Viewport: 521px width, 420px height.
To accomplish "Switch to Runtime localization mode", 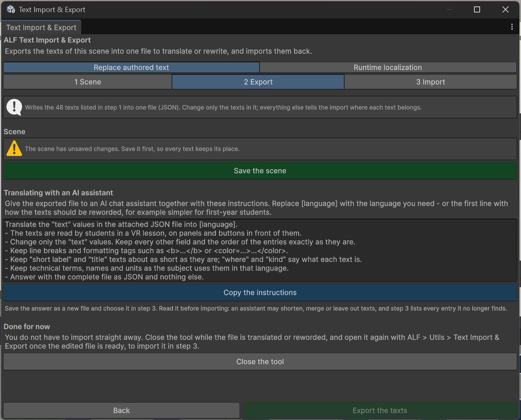I will (388, 68).
